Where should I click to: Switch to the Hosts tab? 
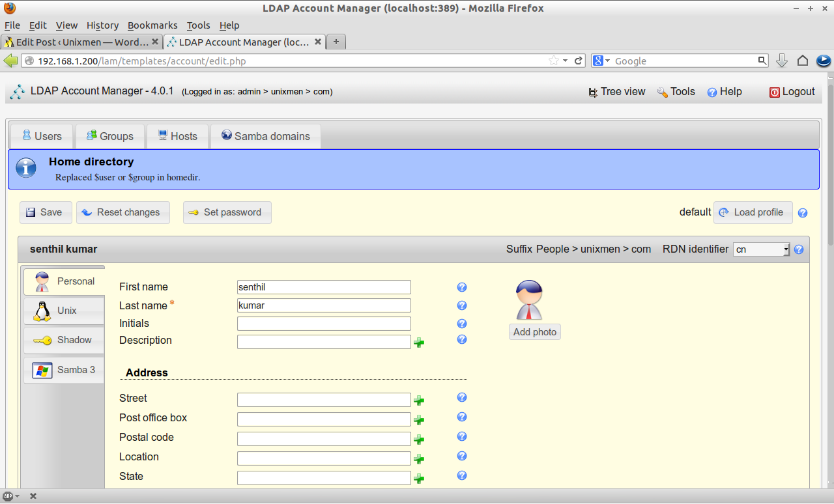pos(177,136)
